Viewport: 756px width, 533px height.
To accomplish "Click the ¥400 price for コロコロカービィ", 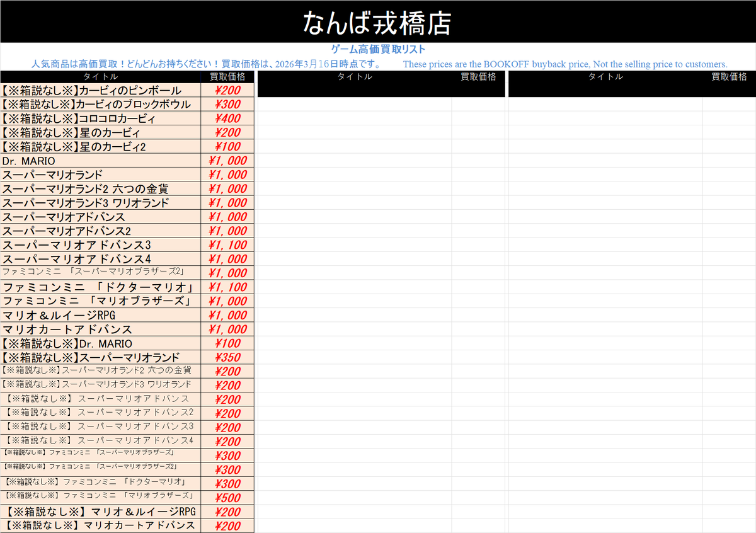I will pyautogui.click(x=227, y=118).
